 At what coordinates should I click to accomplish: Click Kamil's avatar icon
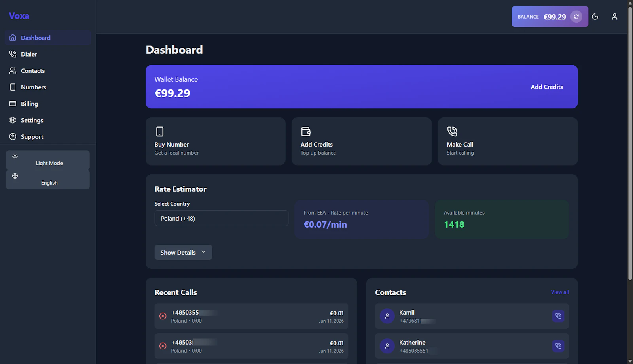[387, 316]
